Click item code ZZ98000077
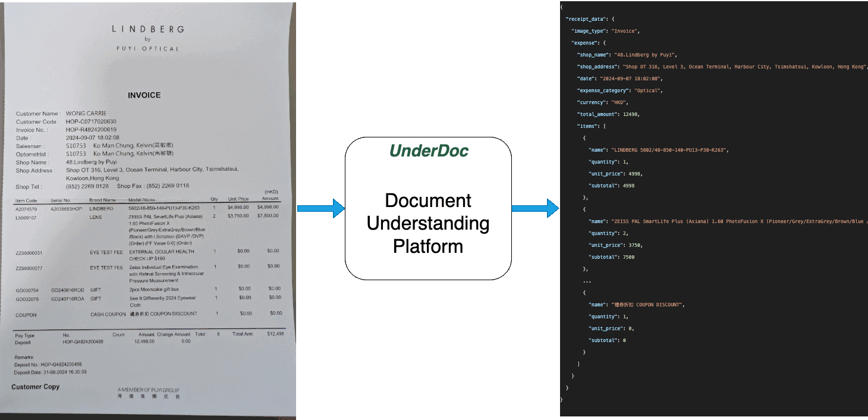 tap(29, 268)
